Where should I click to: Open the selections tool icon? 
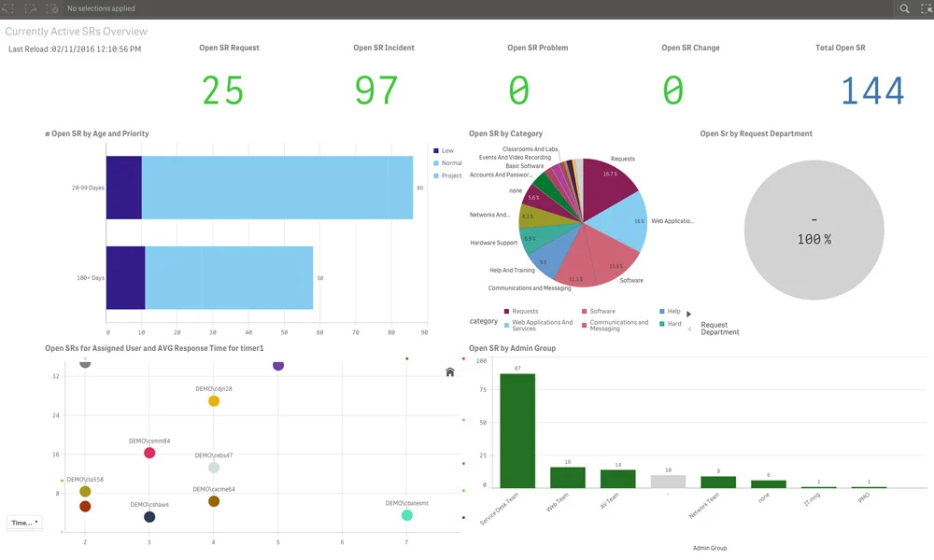coord(927,8)
